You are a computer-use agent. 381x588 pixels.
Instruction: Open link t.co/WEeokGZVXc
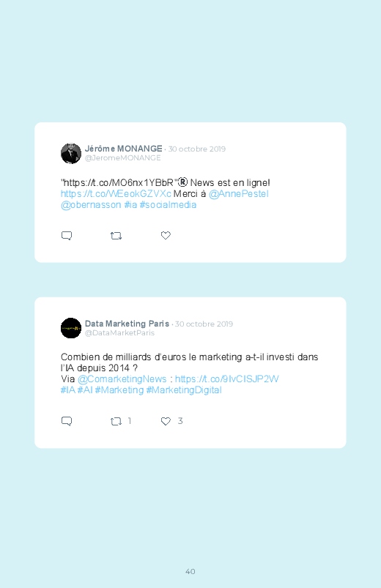116,194
